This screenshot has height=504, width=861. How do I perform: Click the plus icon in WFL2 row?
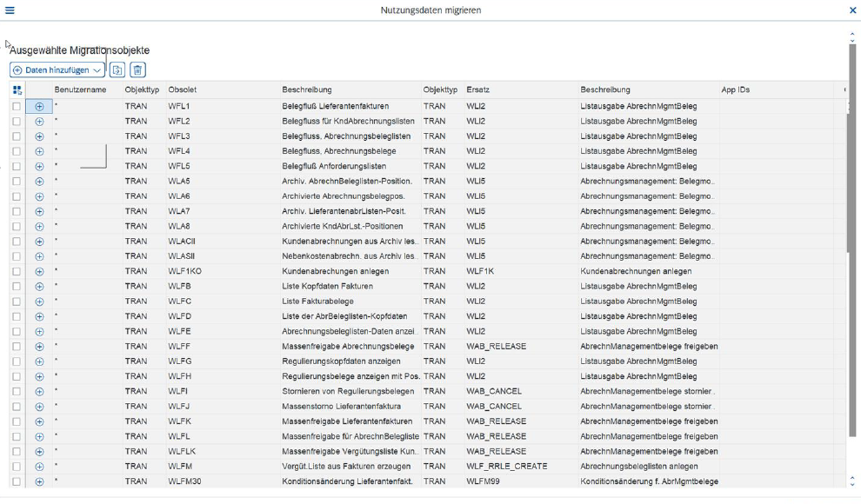(39, 121)
